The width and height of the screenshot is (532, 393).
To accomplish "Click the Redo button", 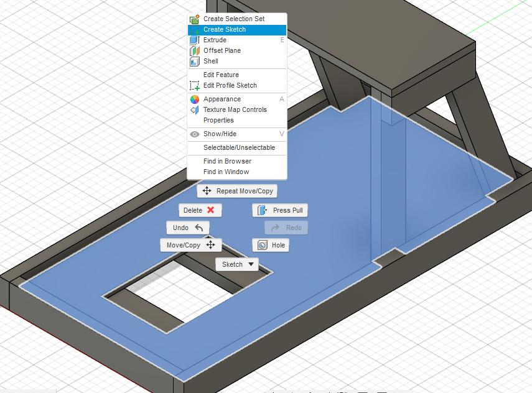I will (285, 228).
